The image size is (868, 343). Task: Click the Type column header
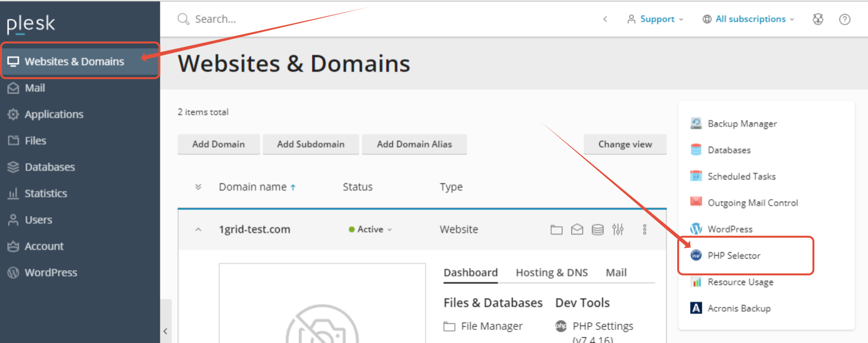click(x=451, y=187)
